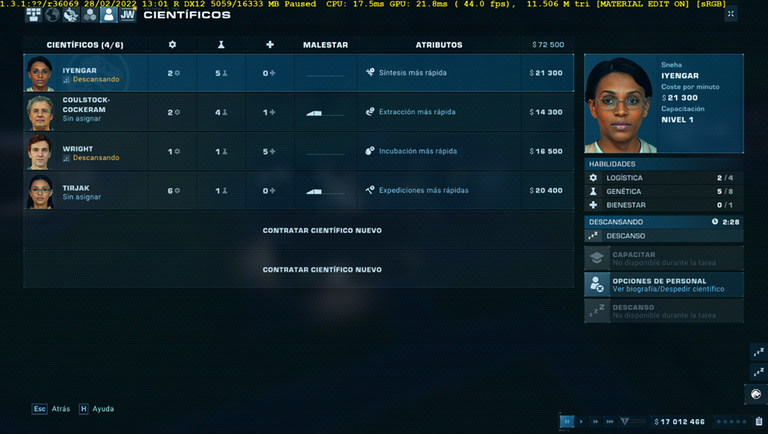This screenshot has height=434, width=768.
Task: Click first Contratar Científico Nuevo button
Action: tap(322, 230)
